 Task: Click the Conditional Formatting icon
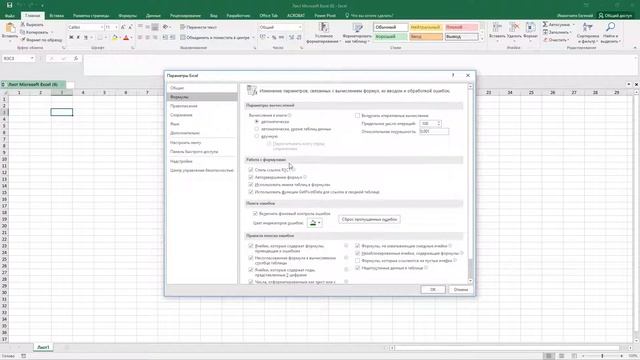(324, 28)
